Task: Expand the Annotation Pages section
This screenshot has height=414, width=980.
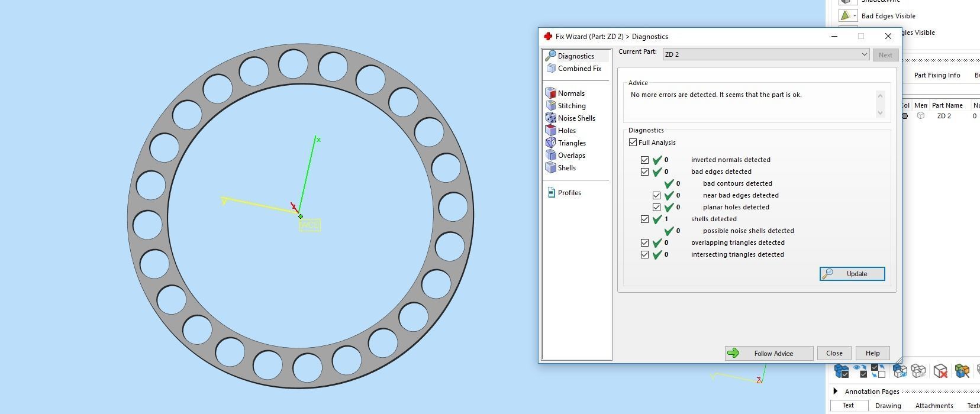Action: [x=836, y=392]
